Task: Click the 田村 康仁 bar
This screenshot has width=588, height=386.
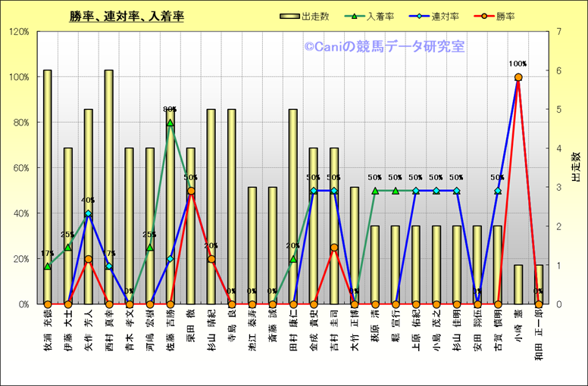Action: [x=292, y=206]
